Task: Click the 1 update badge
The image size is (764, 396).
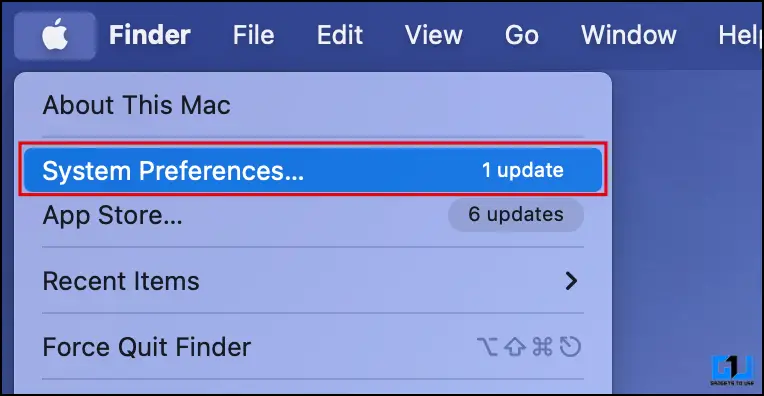Action: [x=522, y=170]
